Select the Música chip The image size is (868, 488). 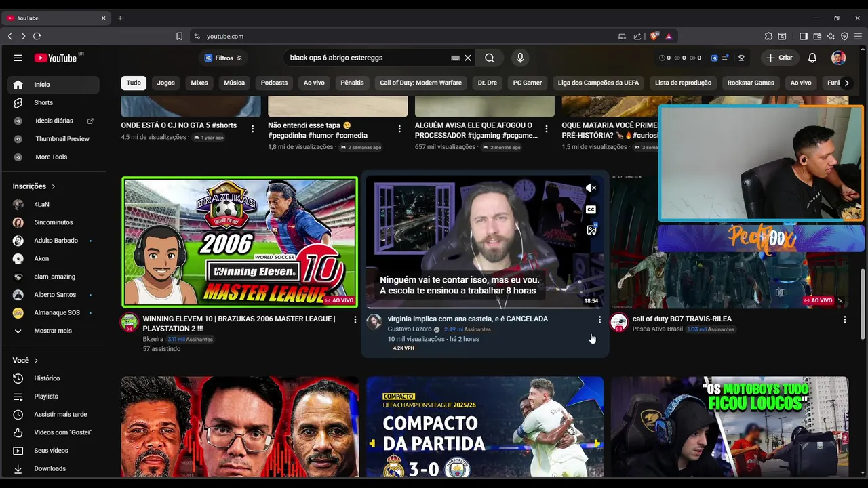point(234,83)
